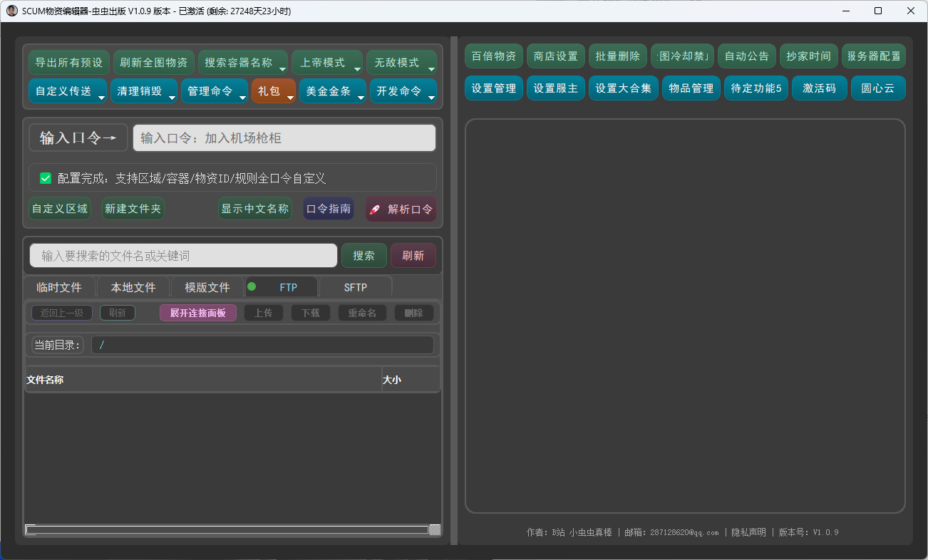Click the 隐私声明 link in footer

(x=748, y=532)
